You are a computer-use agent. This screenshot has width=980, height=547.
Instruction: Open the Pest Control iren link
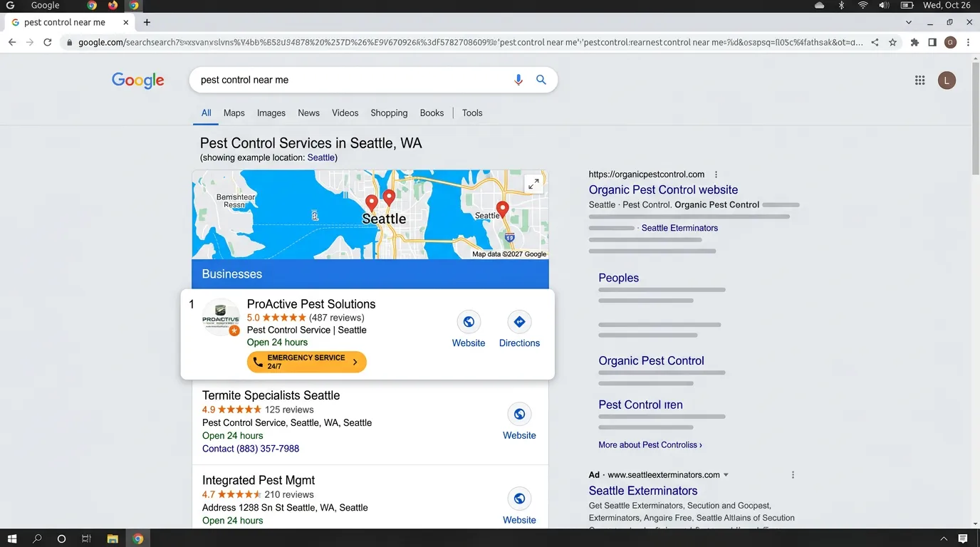(640, 405)
